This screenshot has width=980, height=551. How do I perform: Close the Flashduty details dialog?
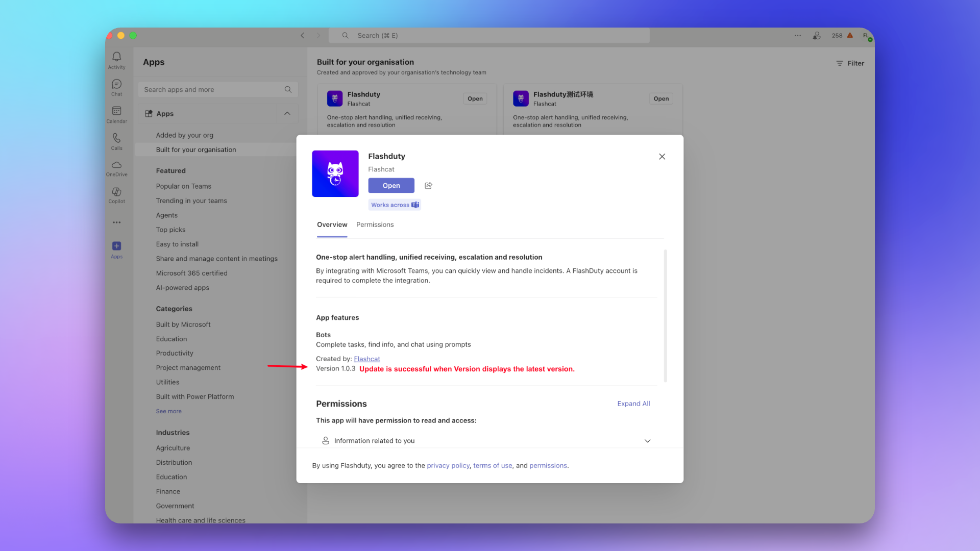[x=661, y=157]
